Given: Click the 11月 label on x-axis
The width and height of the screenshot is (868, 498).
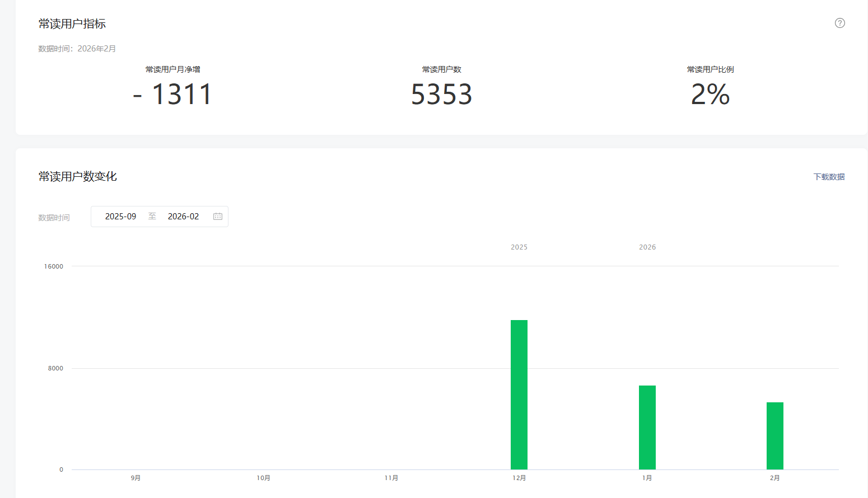Looking at the screenshot, I should click(391, 478).
